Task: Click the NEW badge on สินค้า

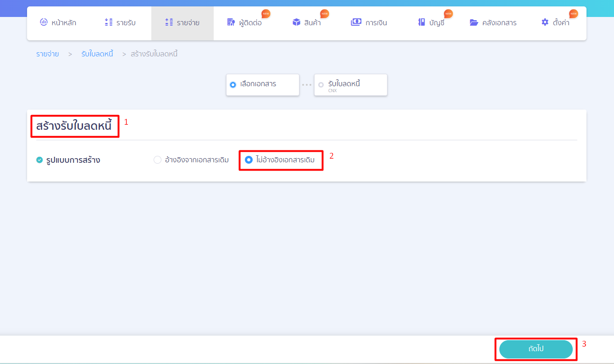Action: pos(324,14)
